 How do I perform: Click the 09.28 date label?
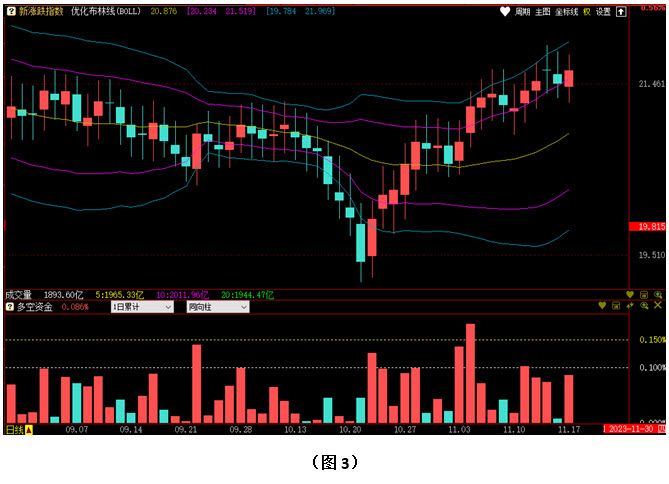click(x=241, y=429)
